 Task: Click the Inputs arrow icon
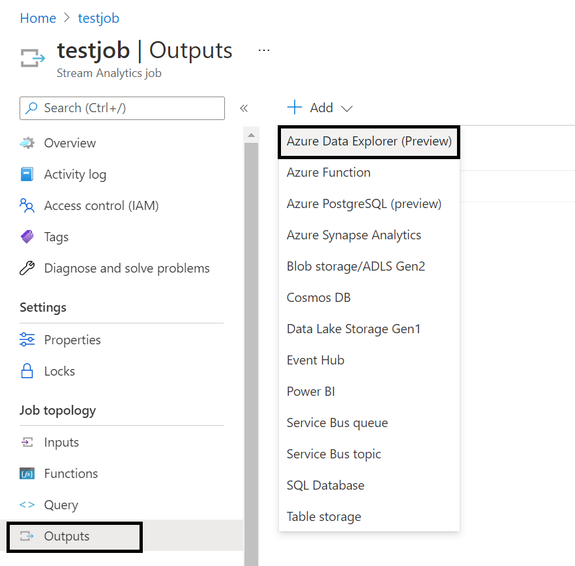pyautogui.click(x=27, y=442)
